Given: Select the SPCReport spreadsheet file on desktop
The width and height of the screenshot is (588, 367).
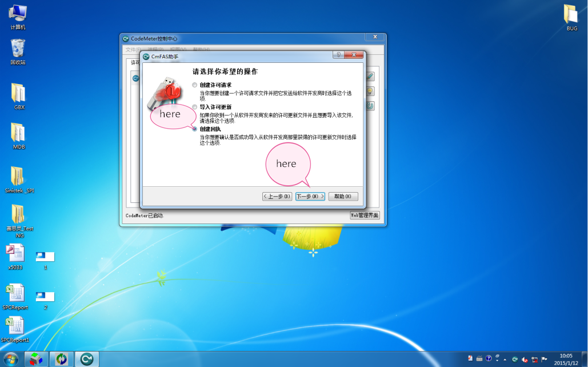Looking at the screenshot, I should [15, 297].
